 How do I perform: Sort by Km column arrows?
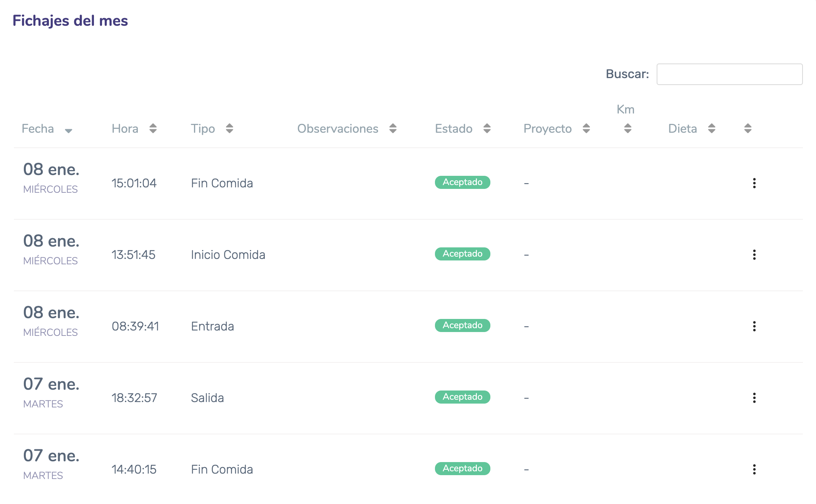tap(627, 129)
